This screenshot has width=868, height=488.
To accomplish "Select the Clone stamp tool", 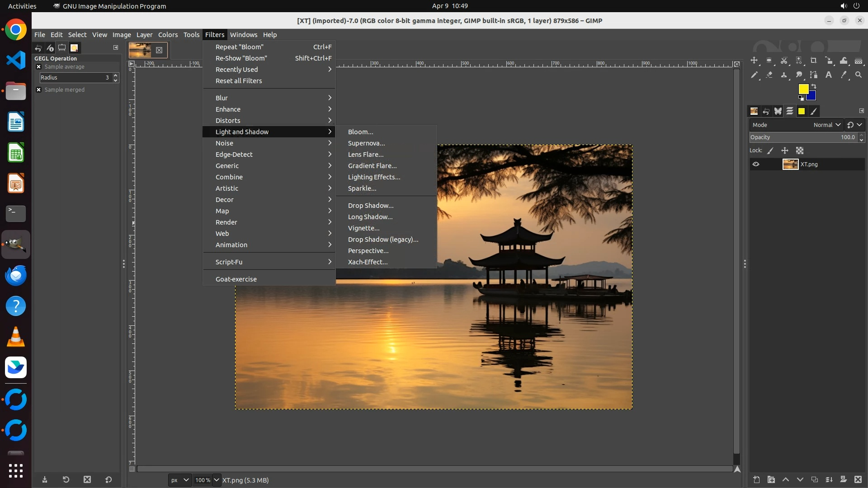I will pos(784,75).
